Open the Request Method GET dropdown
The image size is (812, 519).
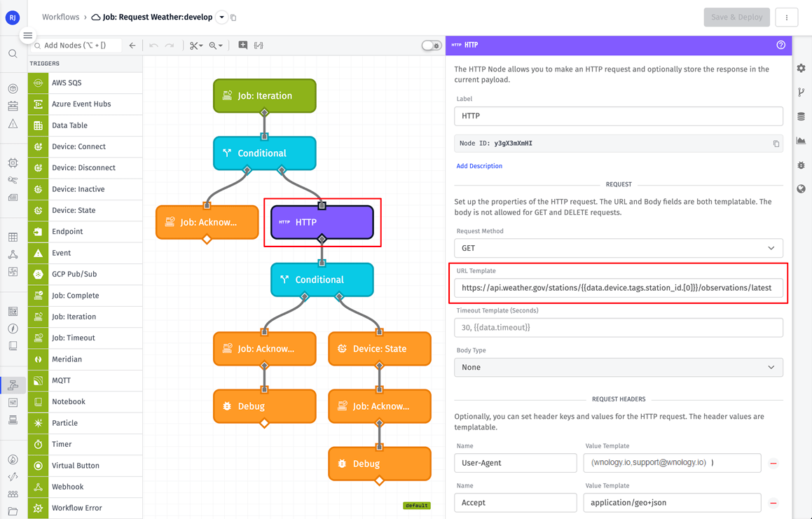point(619,248)
